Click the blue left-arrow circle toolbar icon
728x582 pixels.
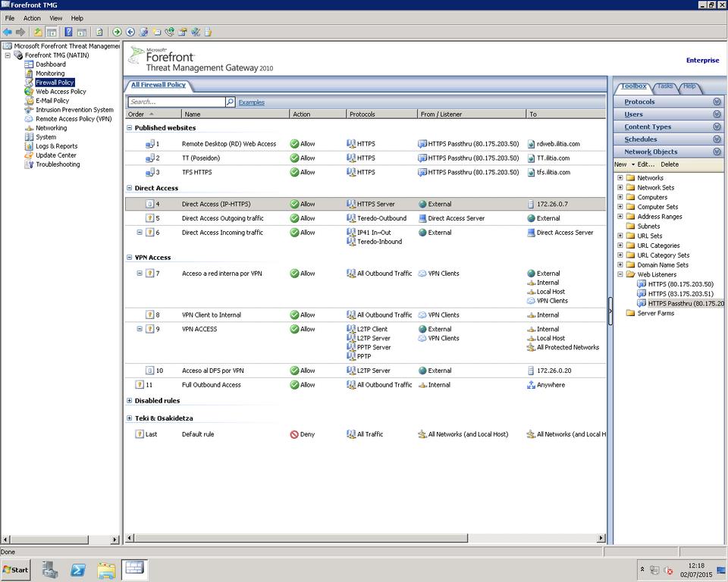point(130,32)
